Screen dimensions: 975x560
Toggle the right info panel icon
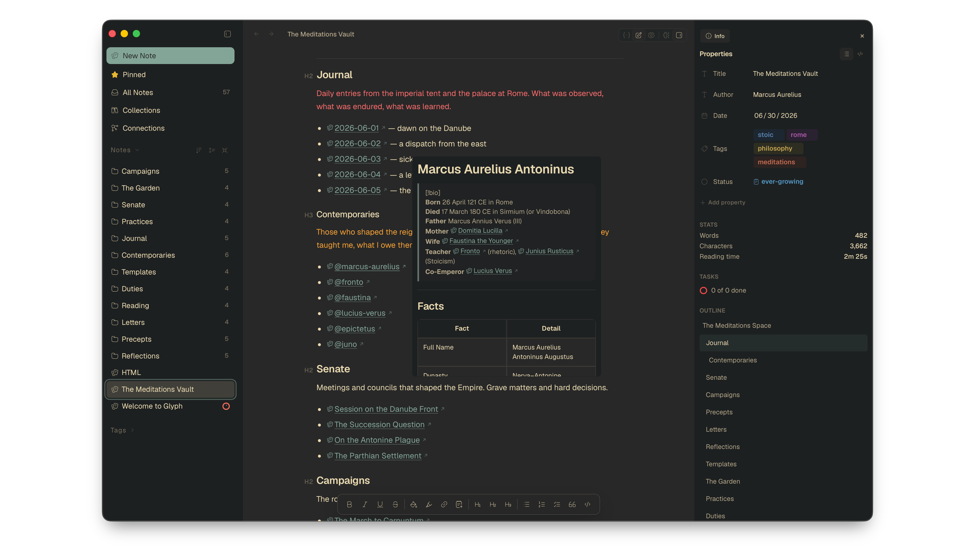point(679,35)
